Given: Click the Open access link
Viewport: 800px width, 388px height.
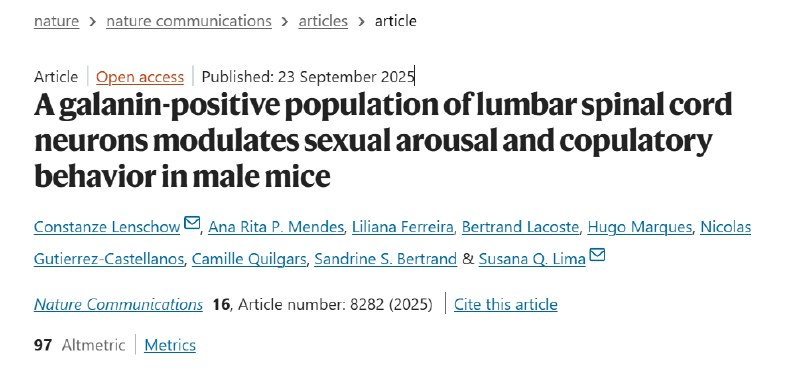Looking at the screenshot, I should click(140, 77).
